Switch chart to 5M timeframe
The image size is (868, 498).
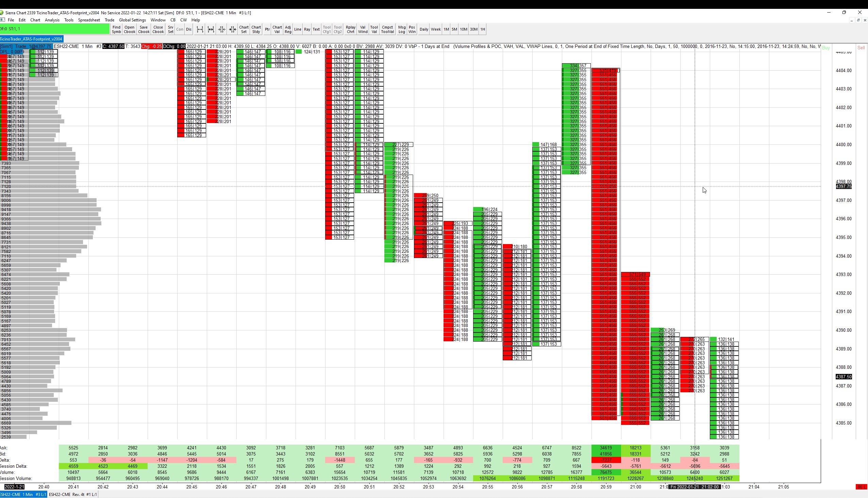[454, 30]
